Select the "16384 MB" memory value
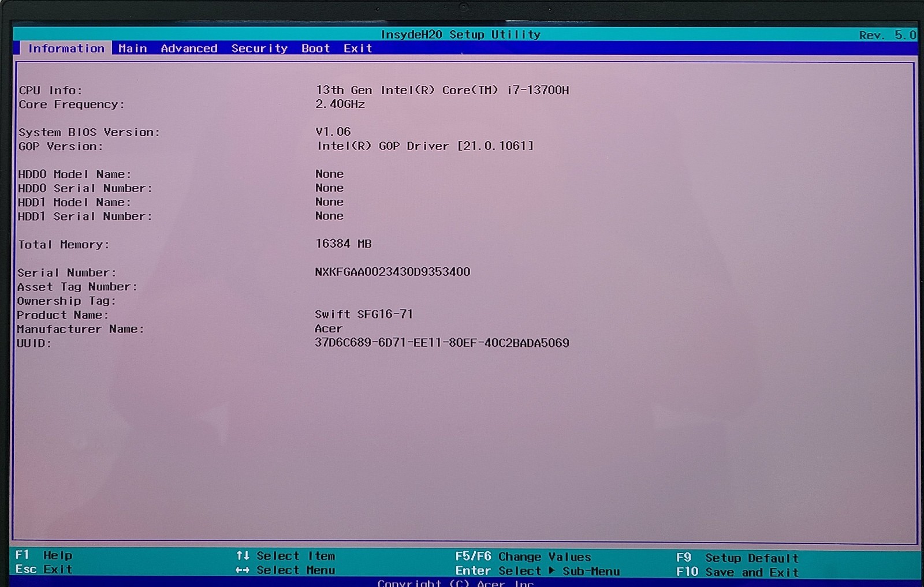Image resolution: width=924 pixels, height=587 pixels. [344, 244]
